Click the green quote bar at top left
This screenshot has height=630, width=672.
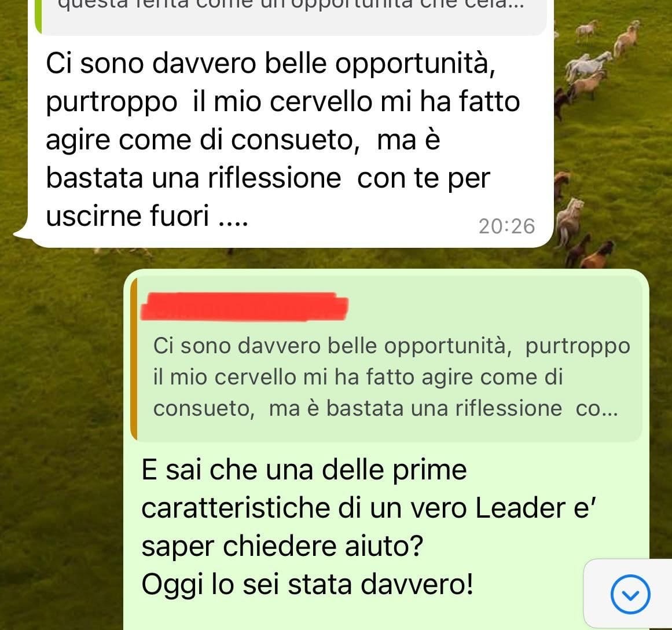(x=38, y=17)
